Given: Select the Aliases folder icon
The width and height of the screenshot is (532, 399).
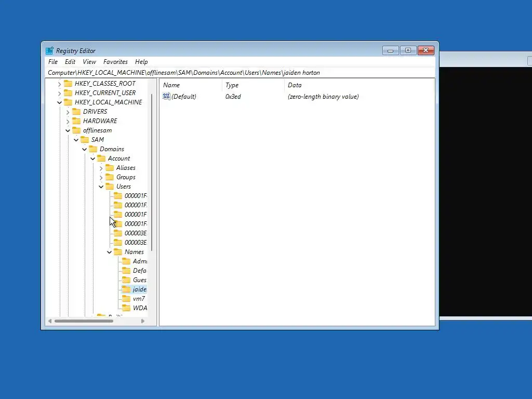Looking at the screenshot, I should tap(110, 168).
